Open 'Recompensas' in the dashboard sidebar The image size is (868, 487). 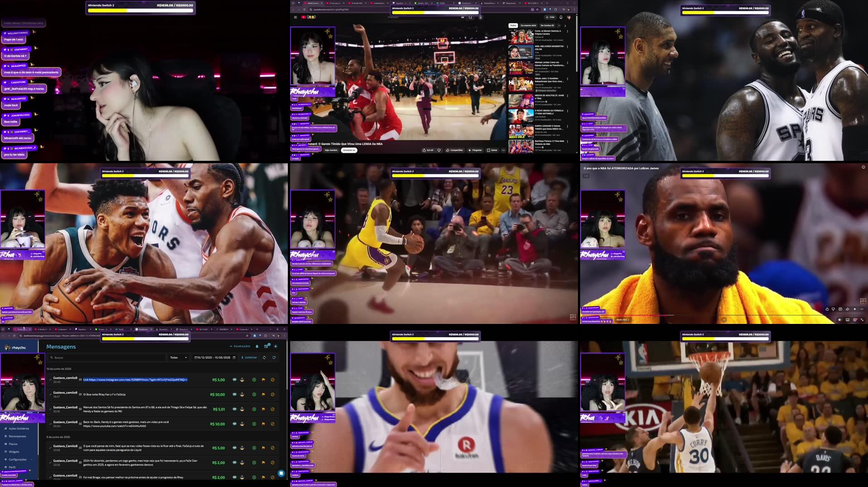[x=17, y=436]
